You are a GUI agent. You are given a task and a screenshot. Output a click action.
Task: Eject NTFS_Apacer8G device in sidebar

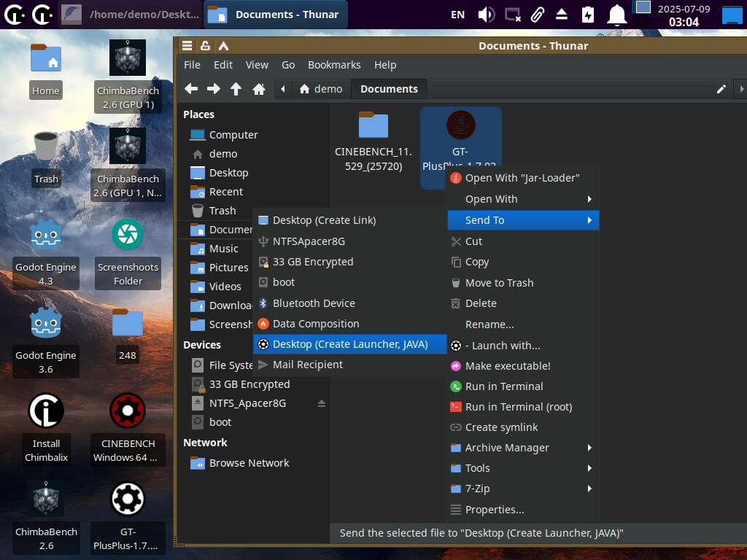click(x=322, y=403)
